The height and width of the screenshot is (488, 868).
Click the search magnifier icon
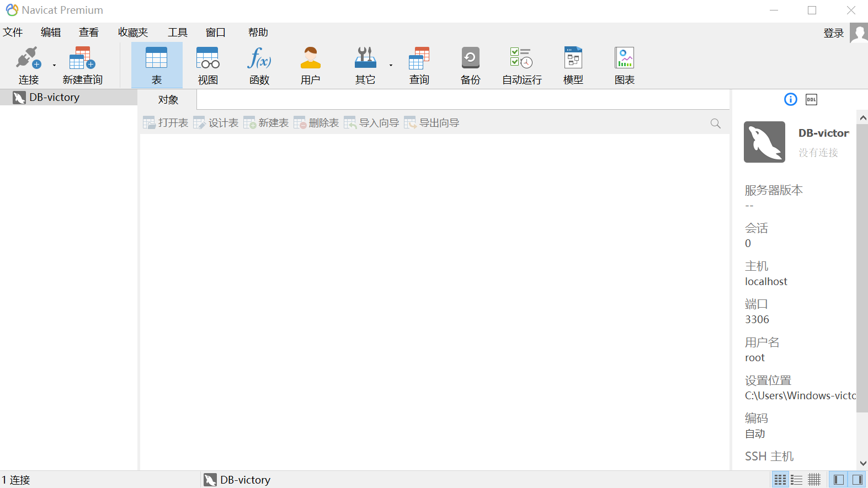[x=716, y=124]
